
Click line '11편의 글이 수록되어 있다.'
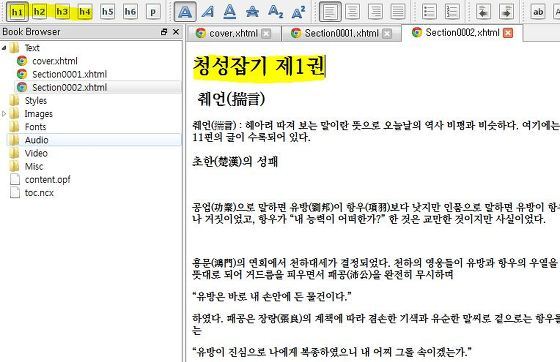[251, 137]
